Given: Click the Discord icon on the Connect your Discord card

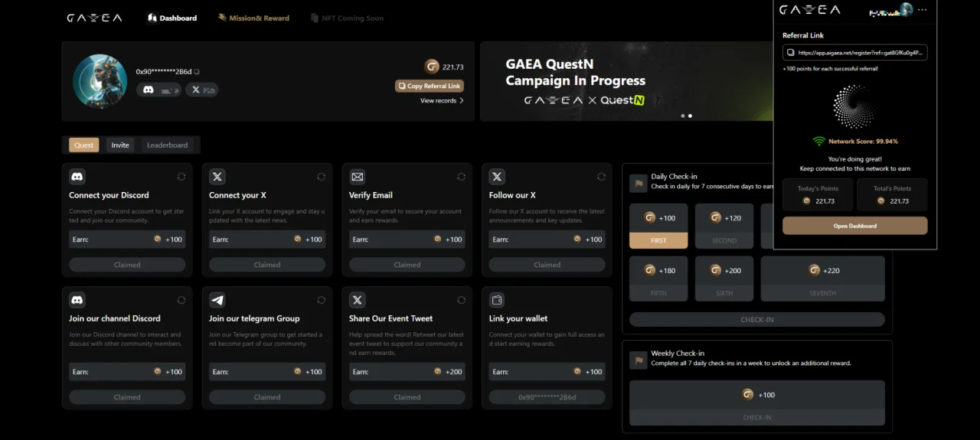Looking at the screenshot, I should [77, 177].
